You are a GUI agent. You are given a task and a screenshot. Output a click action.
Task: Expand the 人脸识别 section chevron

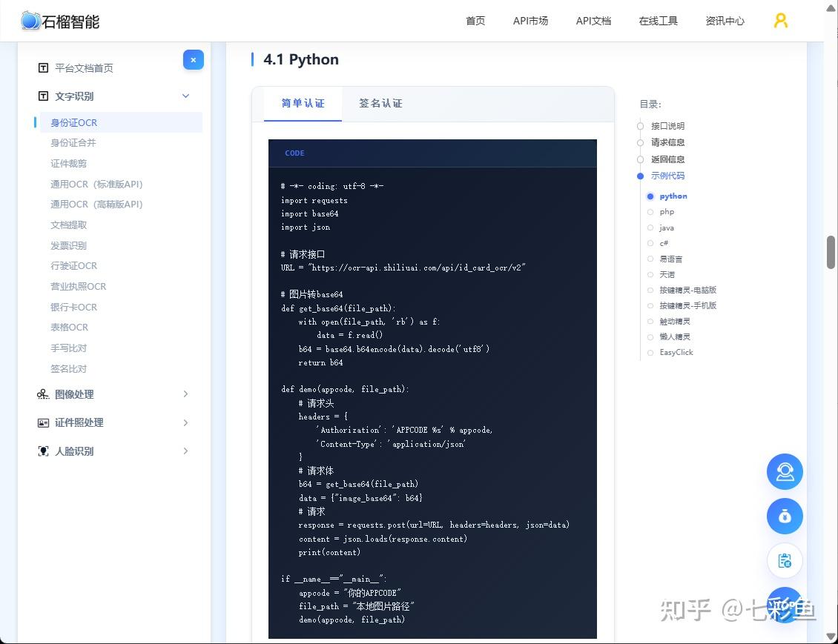185,451
